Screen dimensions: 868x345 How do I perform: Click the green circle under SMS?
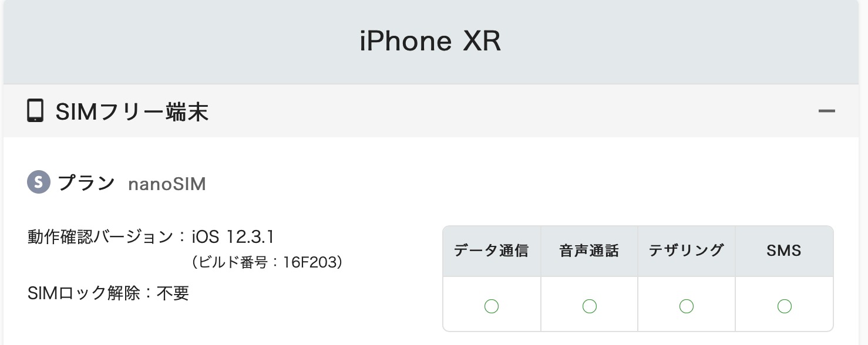tap(784, 306)
